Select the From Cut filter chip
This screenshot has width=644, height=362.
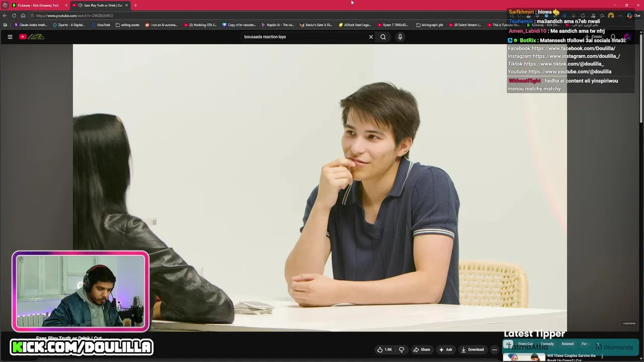(x=525, y=344)
